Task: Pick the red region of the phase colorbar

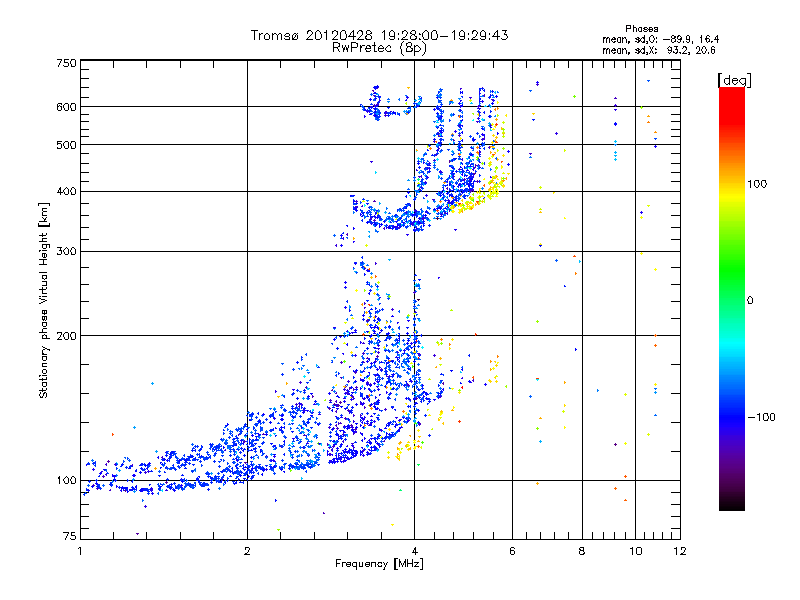Action: click(x=732, y=107)
